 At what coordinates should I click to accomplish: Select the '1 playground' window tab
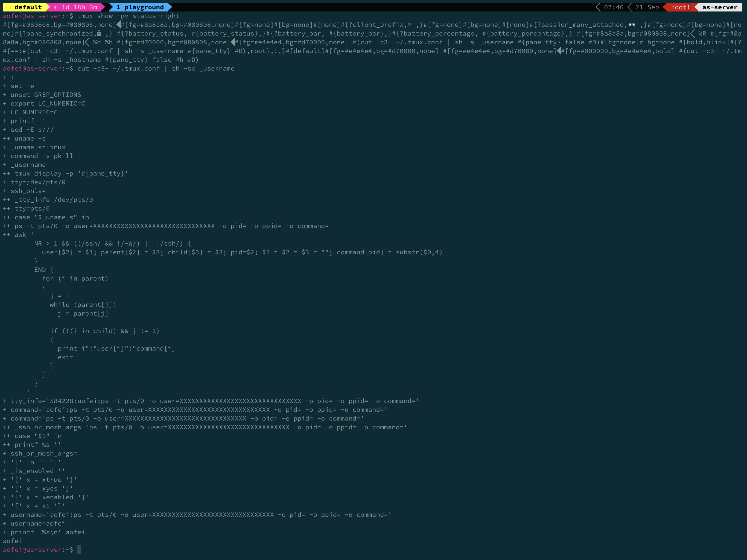tap(140, 7)
